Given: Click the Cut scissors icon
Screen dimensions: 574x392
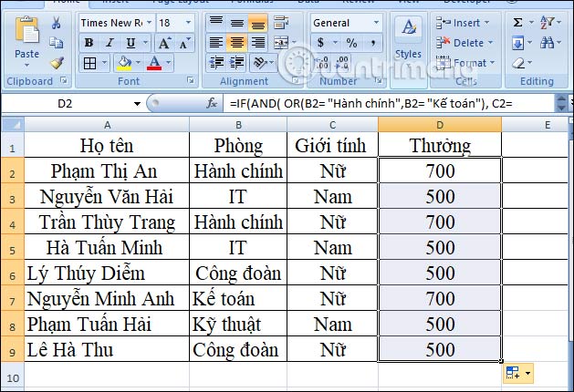Looking at the screenshot, I should coord(56,23).
